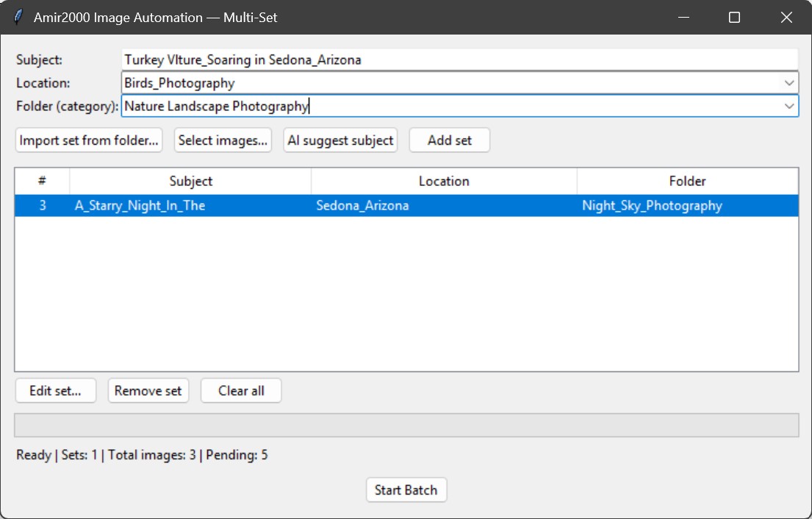
Task: Click AI suggest subject
Action: click(339, 140)
